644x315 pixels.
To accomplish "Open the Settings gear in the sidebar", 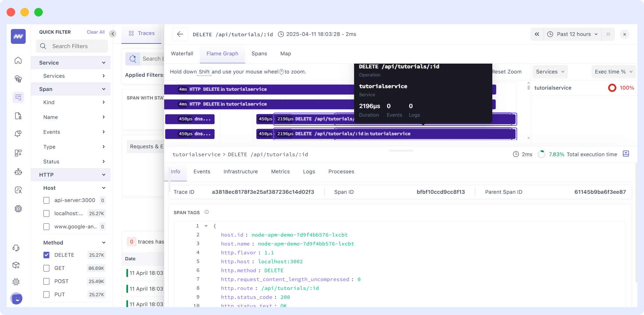I will pos(16,282).
